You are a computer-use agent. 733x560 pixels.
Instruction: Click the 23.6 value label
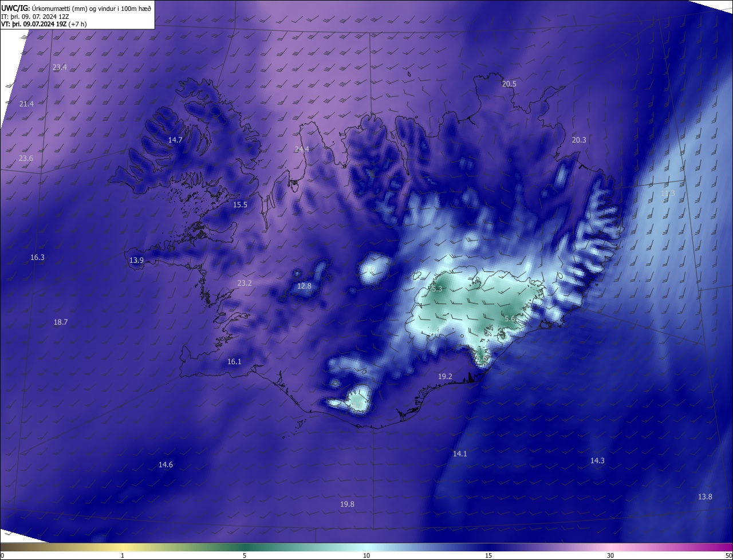point(26,158)
